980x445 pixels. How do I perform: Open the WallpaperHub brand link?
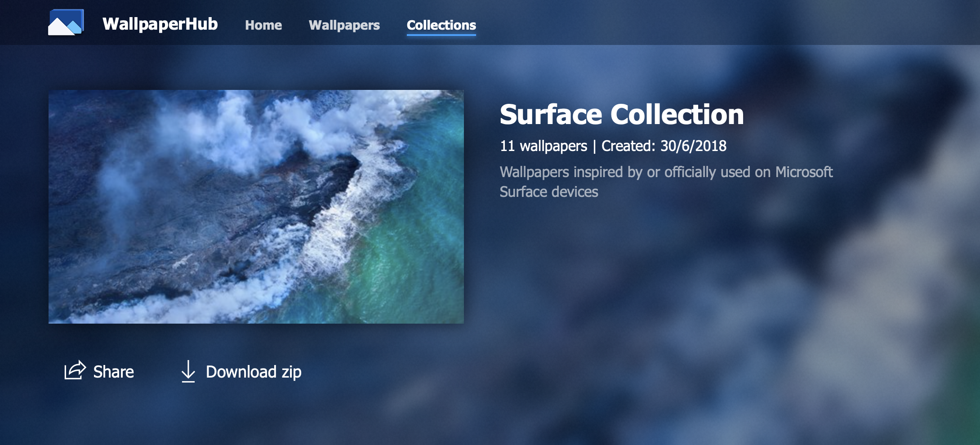point(160,24)
